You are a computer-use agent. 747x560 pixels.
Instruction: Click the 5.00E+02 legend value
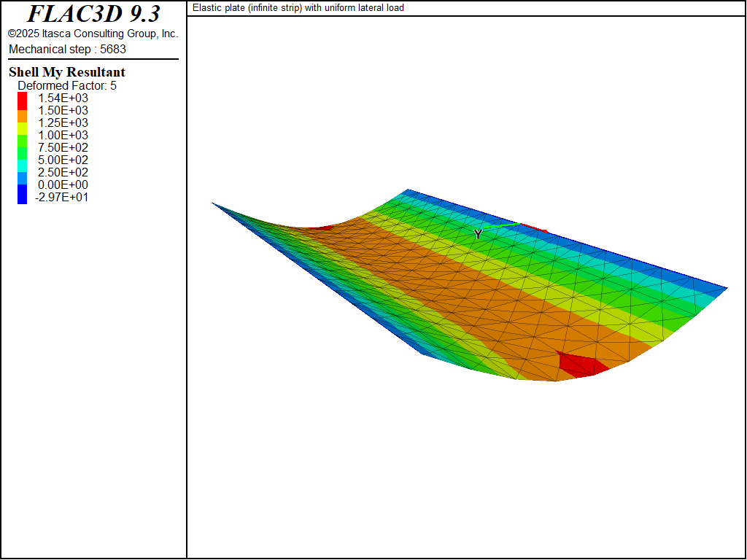[x=63, y=160]
